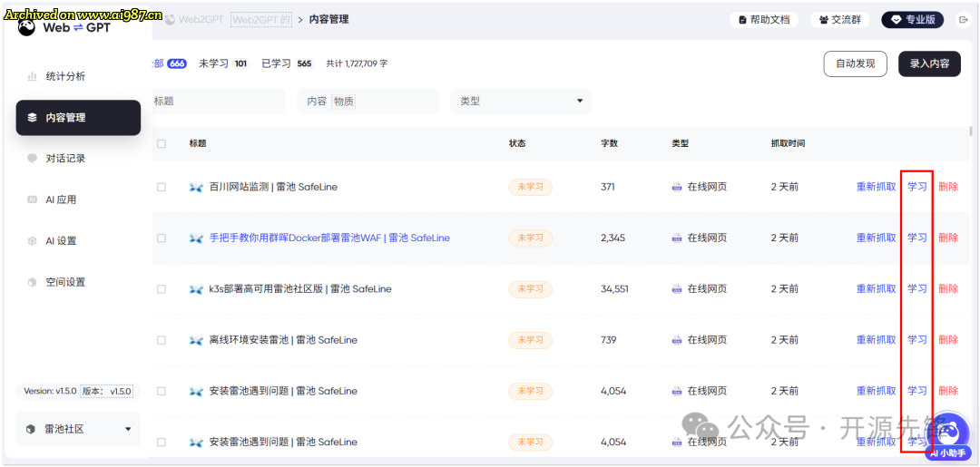The width and height of the screenshot is (980, 467).
Task: Click the 录入内容 button
Action: [929, 63]
